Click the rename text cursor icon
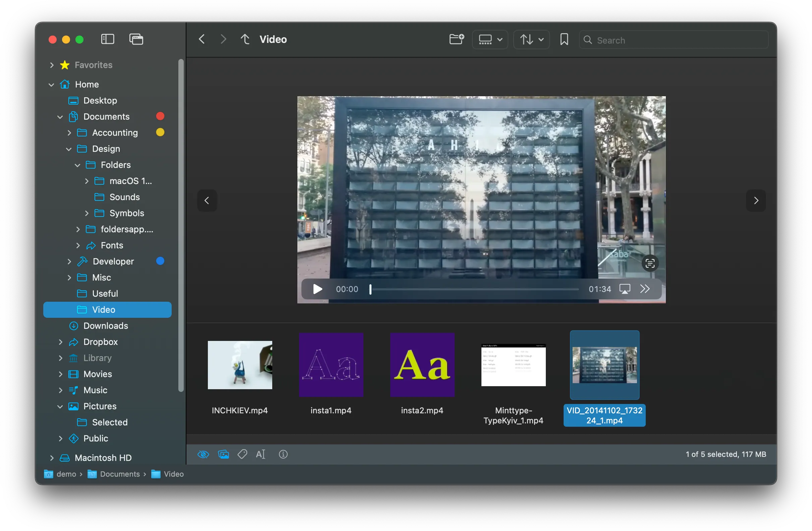This screenshot has width=812, height=531. point(260,454)
